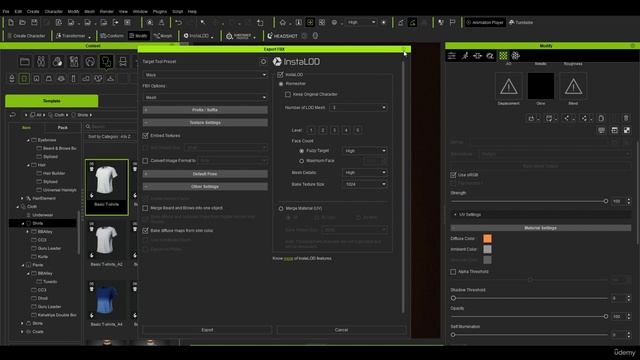Select the Remesher radio button
Image resolution: width=640 pixels, height=360 pixels.
click(281, 84)
